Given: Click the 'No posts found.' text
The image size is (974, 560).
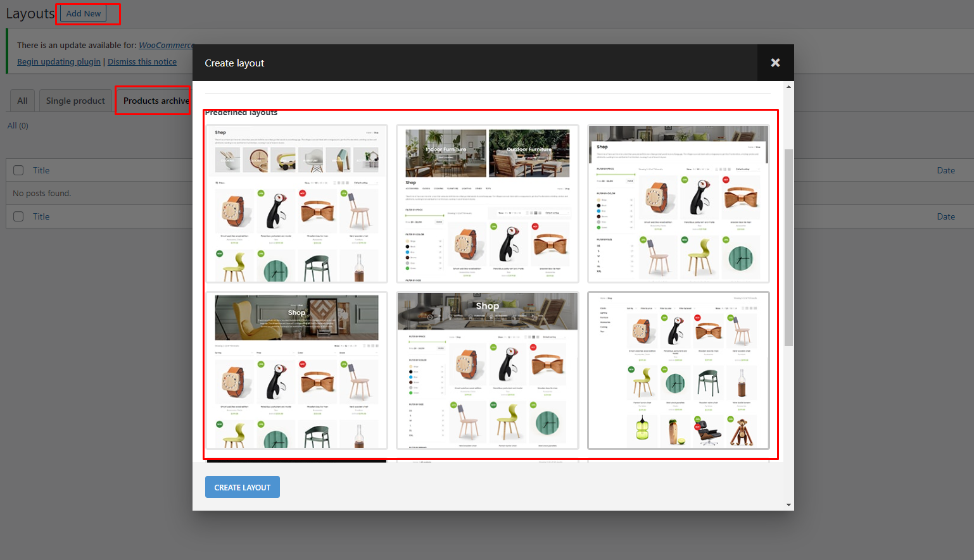Looking at the screenshot, I should coord(42,193).
